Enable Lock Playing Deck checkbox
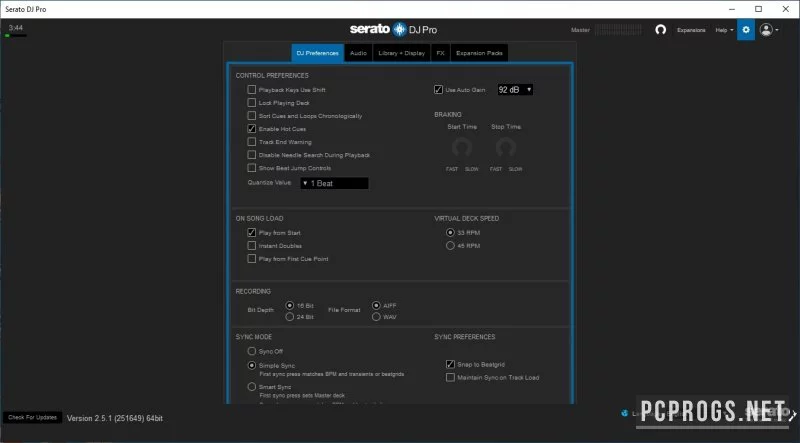This screenshot has height=443, width=800. point(252,103)
